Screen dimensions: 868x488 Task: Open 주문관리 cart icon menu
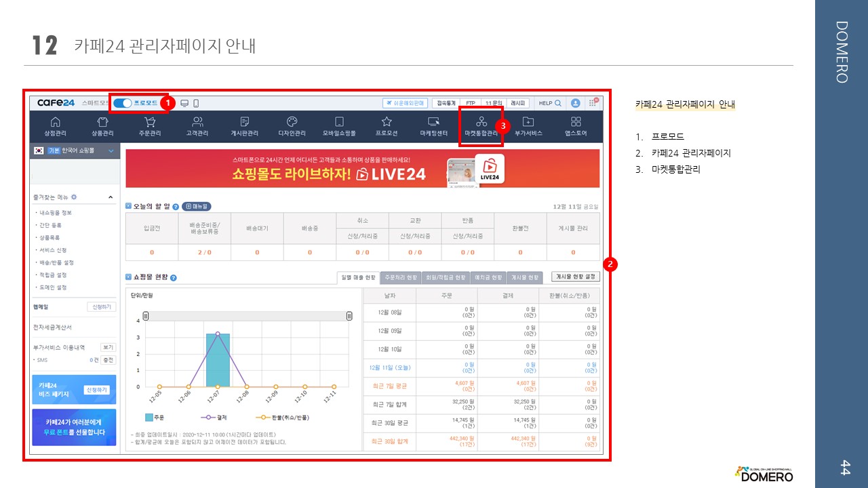[150, 127]
